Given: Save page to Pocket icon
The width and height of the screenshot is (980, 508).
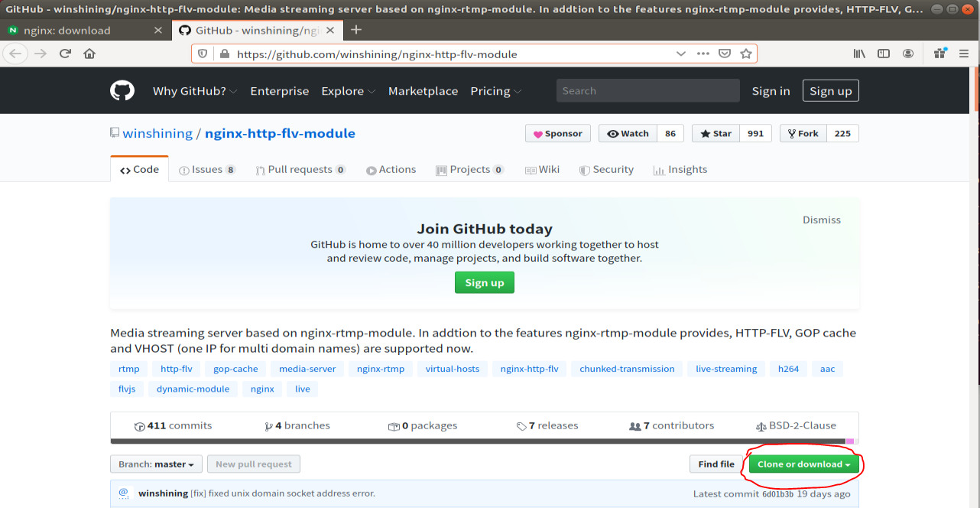Looking at the screenshot, I should 725,54.
